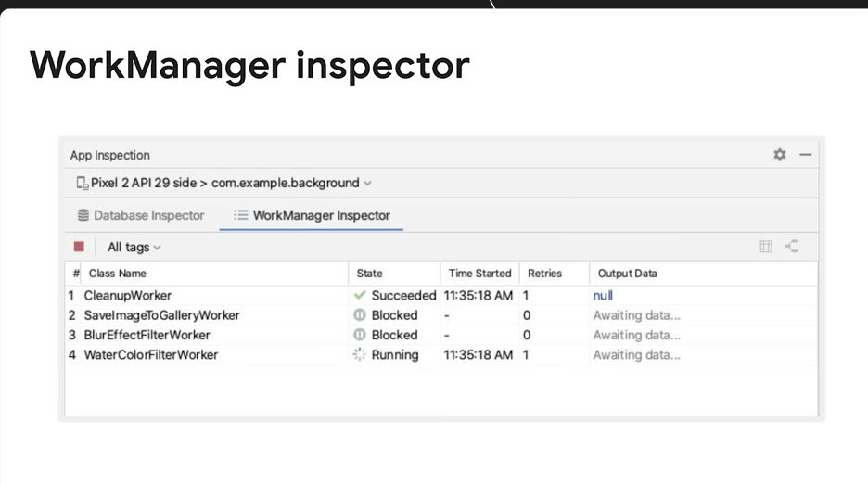Click retries value of CleanupWorker
Viewport: 868px width, 485px height.
(526, 296)
